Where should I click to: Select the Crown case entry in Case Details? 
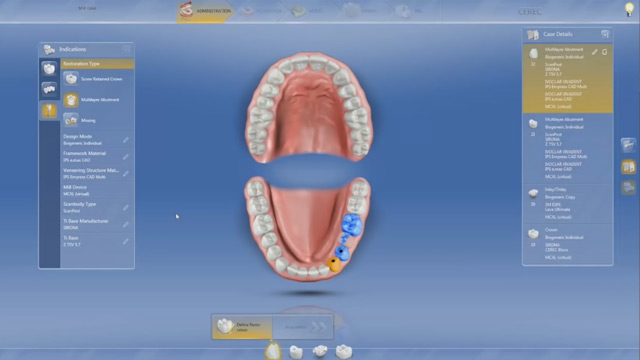(x=568, y=244)
